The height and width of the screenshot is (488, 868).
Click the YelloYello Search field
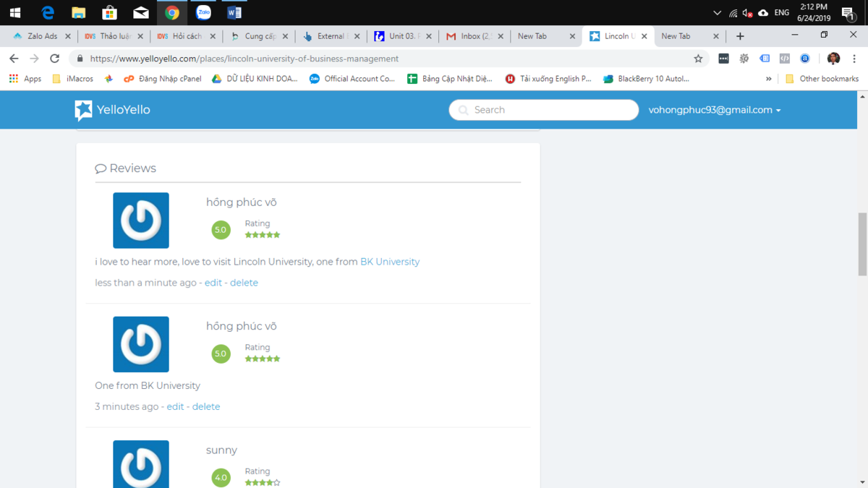(544, 110)
